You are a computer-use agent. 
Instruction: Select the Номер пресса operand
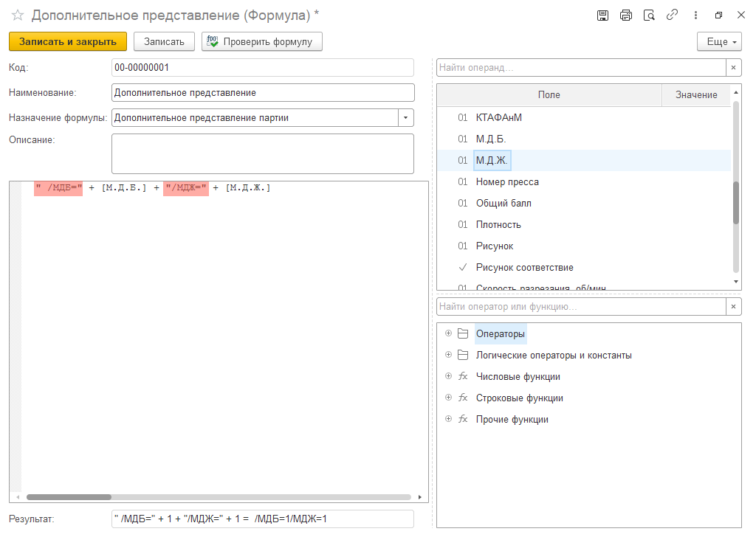pyautogui.click(x=507, y=182)
